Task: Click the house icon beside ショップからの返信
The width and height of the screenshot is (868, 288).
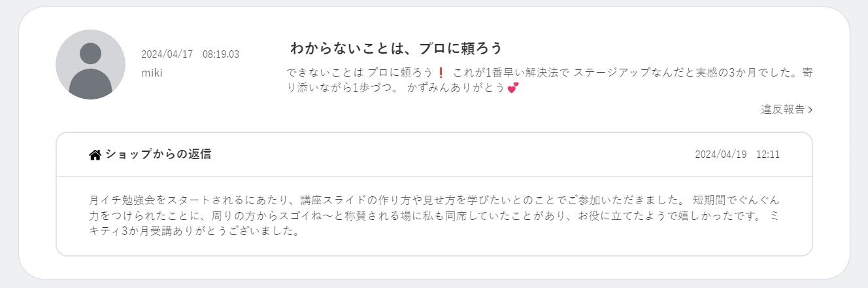Action: coord(95,154)
